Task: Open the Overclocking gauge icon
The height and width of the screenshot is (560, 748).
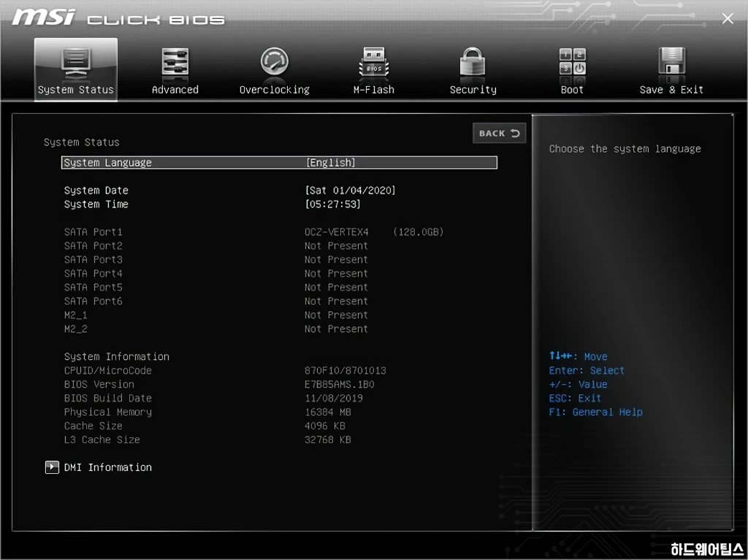Action: pos(275,61)
